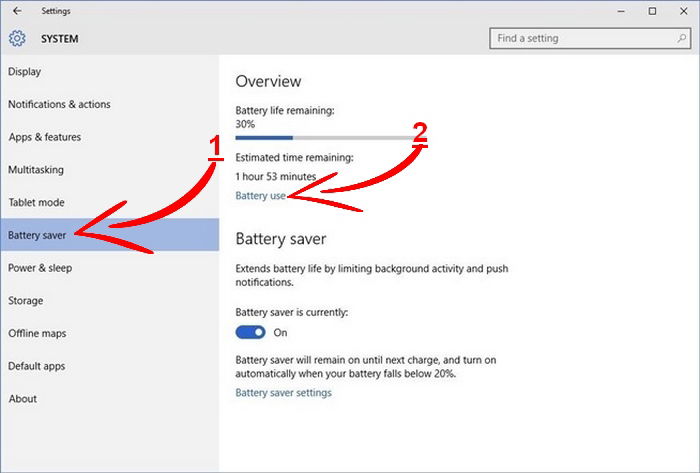Image resolution: width=700 pixels, height=473 pixels.
Task: Turn off the Battery saver toggle
Action: click(x=250, y=332)
